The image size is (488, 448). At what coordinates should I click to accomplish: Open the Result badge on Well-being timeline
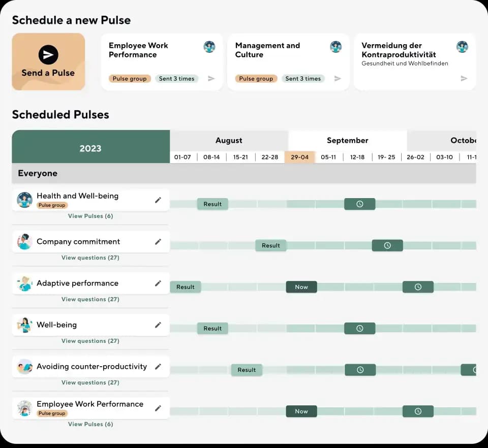(212, 328)
